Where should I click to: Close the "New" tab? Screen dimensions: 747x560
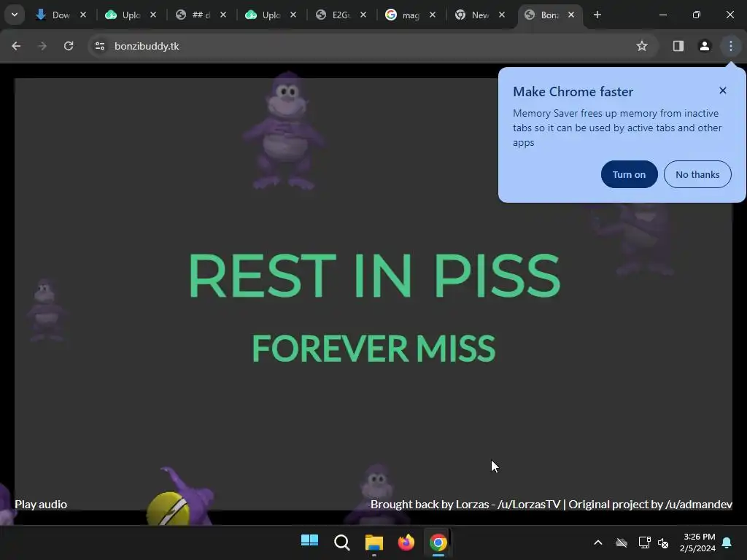[502, 15]
